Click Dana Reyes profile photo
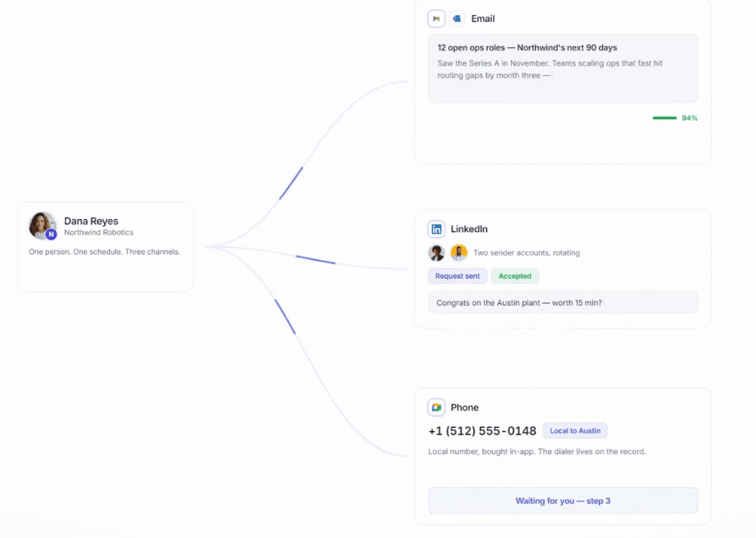The height and width of the screenshot is (538, 756). pyautogui.click(x=42, y=225)
